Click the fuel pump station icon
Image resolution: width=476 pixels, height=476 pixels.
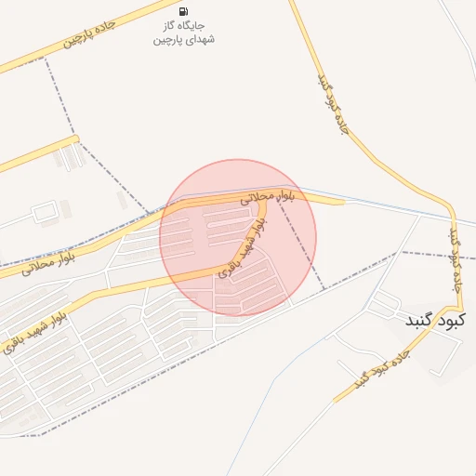(183, 12)
